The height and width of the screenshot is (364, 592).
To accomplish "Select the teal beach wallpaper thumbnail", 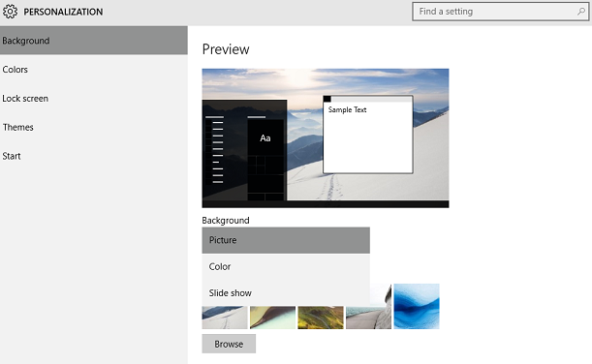I will click(x=272, y=318).
